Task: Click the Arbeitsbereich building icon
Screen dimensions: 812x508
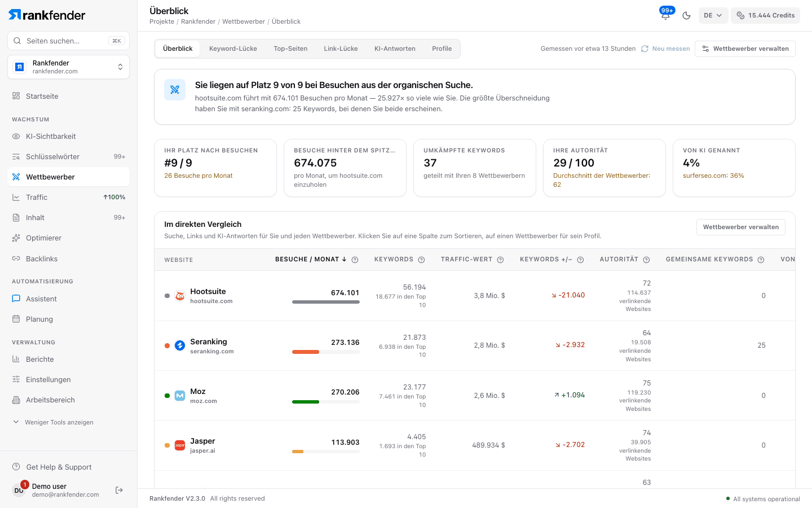Action: (x=16, y=400)
